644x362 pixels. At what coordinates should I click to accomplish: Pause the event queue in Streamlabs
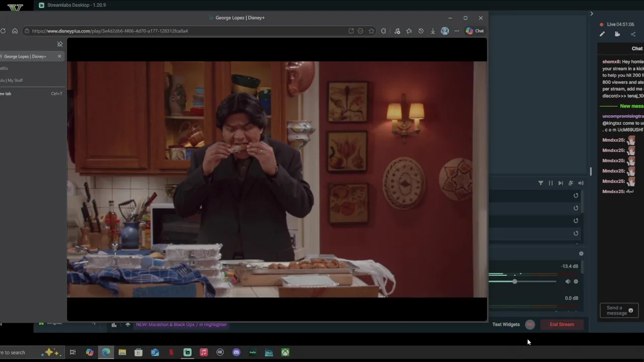point(550,183)
